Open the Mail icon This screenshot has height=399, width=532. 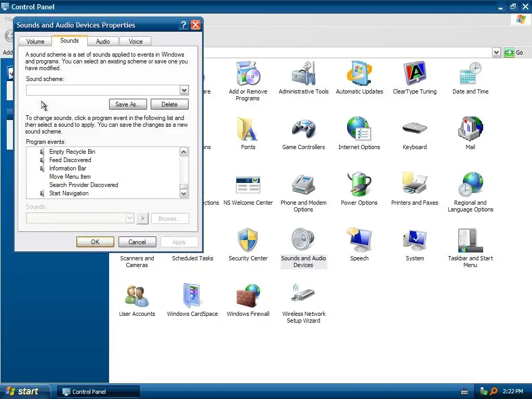(470, 129)
